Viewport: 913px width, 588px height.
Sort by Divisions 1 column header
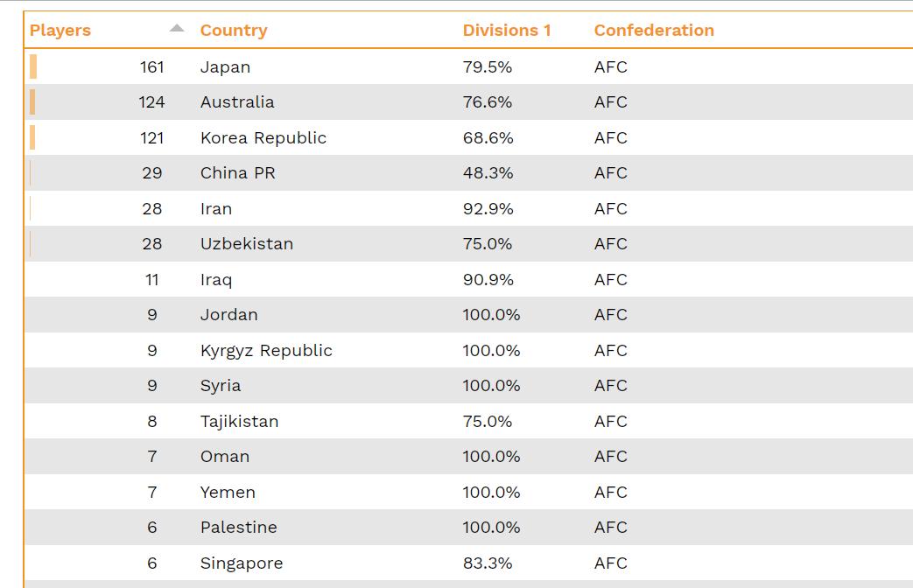507,31
